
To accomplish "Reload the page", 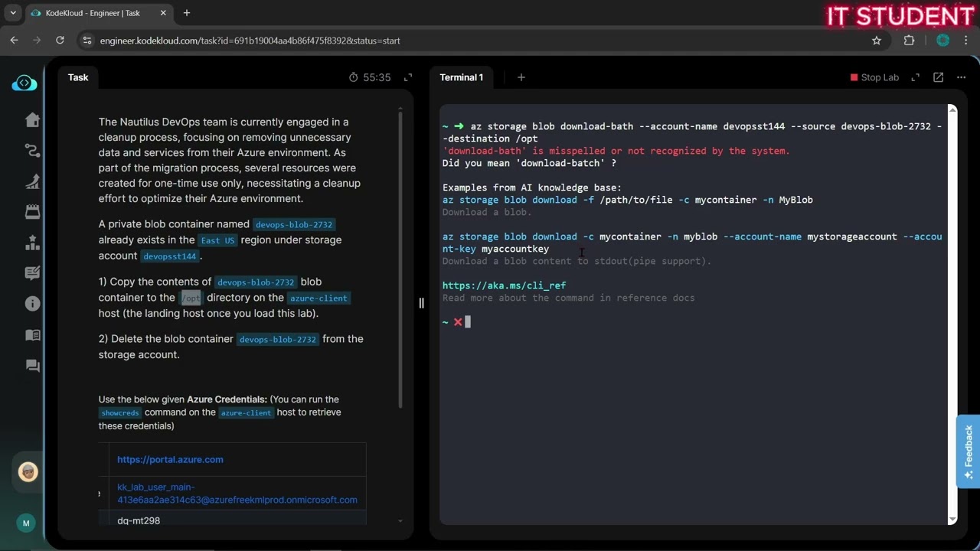I will click(60, 41).
